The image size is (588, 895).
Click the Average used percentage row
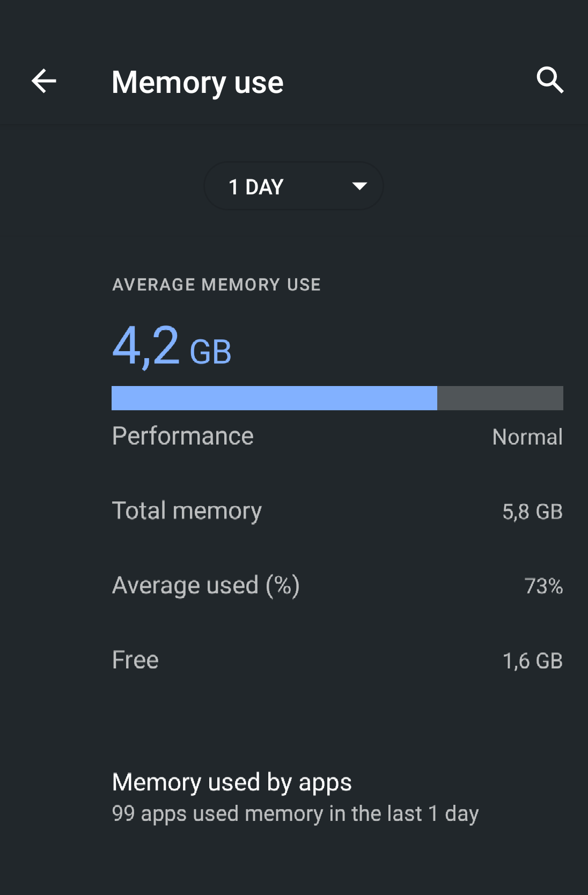337,585
